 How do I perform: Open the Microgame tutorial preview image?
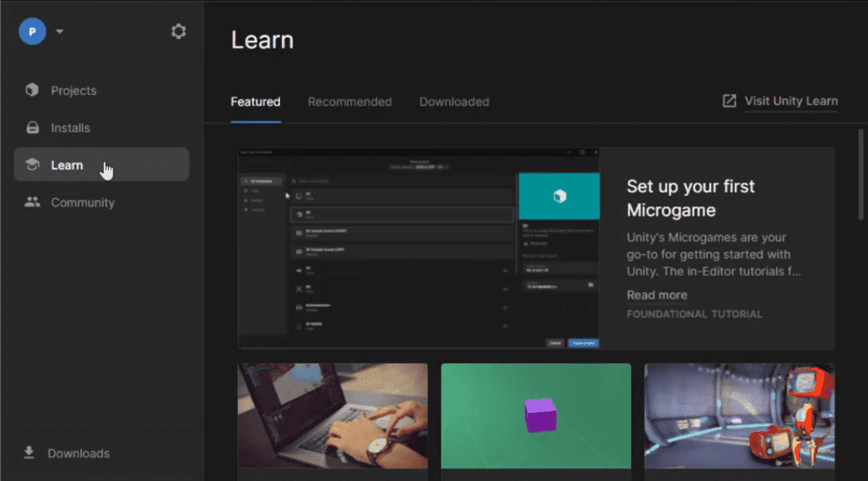point(418,248)
